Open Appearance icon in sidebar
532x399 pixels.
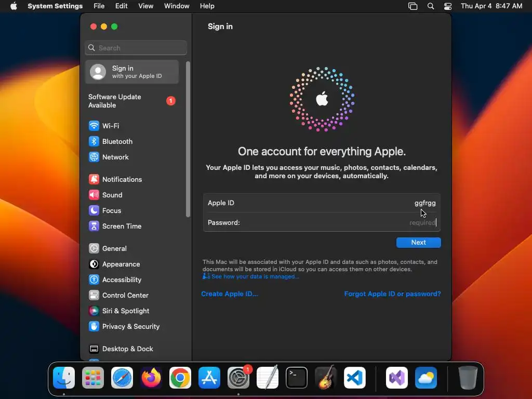click(x=94, y=264)
